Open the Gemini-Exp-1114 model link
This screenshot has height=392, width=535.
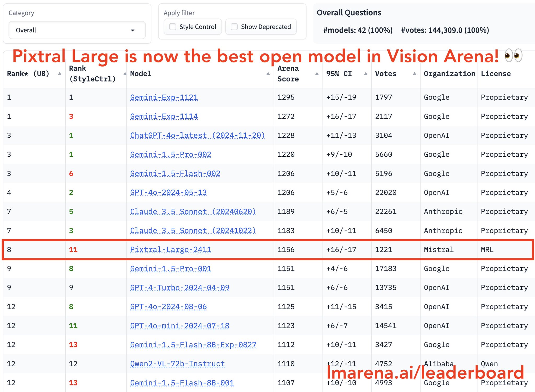(x=164, y=116)
